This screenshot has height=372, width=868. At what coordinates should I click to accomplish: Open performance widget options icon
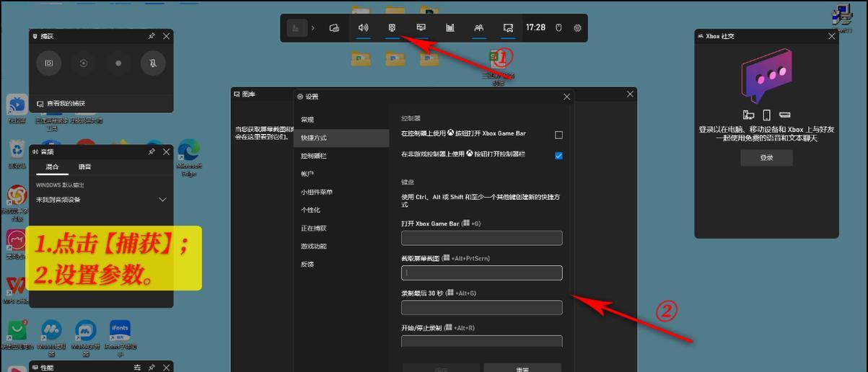pyautogui.click(x=138, y=368)
